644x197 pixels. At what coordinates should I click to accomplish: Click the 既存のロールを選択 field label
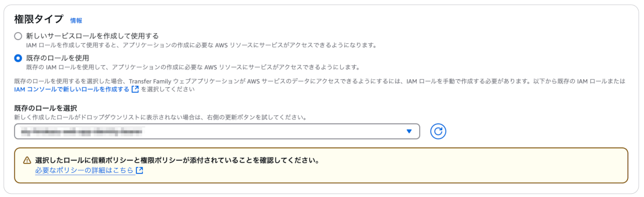45,108
